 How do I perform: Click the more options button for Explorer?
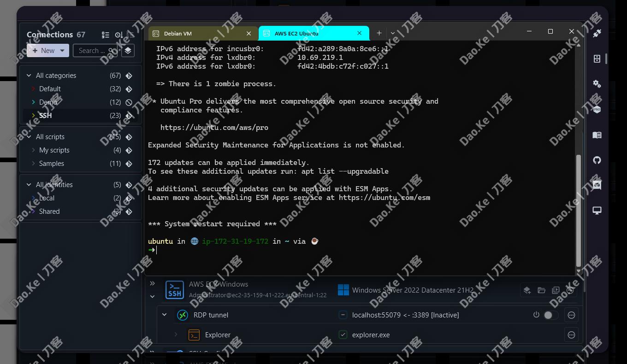pos(571,335)
